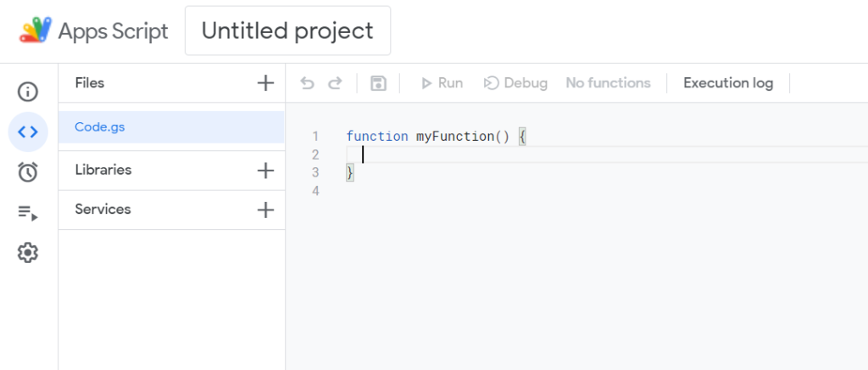This screenshot has height=370, width=868.
Task: Add a service with Services plus
Action: click(265, 210)
